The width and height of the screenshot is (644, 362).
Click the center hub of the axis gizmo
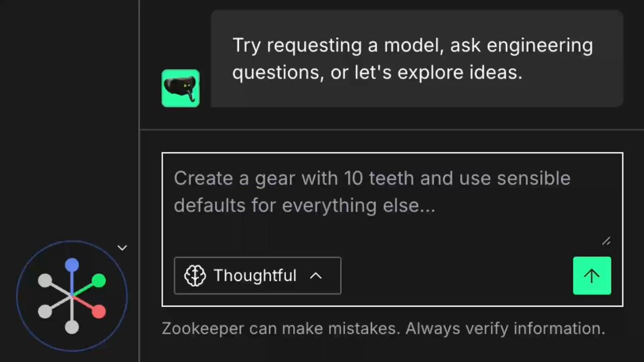(x=72, y=296)
